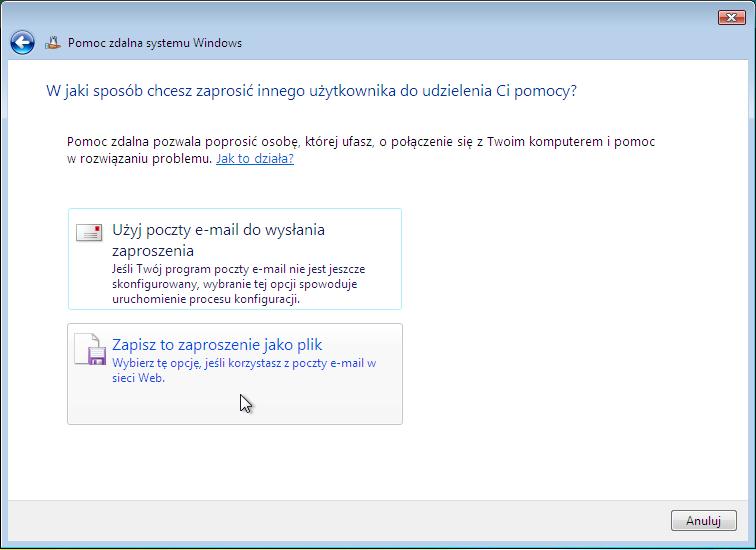Screen dimensions: 756x550
Task: Click the heading 'W jaki sposób chcesz zaprosić...'
Action: 311,91
